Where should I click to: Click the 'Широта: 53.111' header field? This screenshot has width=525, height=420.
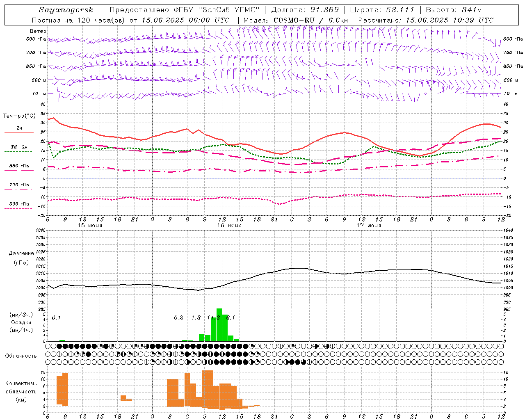[x=382, y=10]
